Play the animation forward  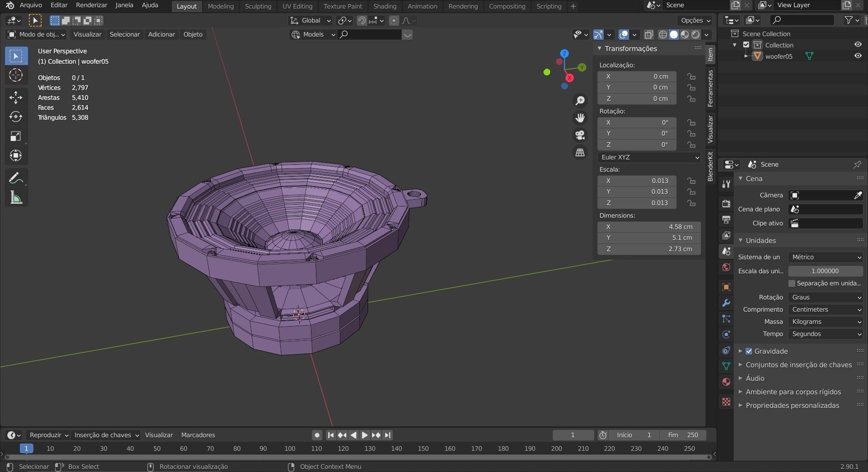coord(364,435)
